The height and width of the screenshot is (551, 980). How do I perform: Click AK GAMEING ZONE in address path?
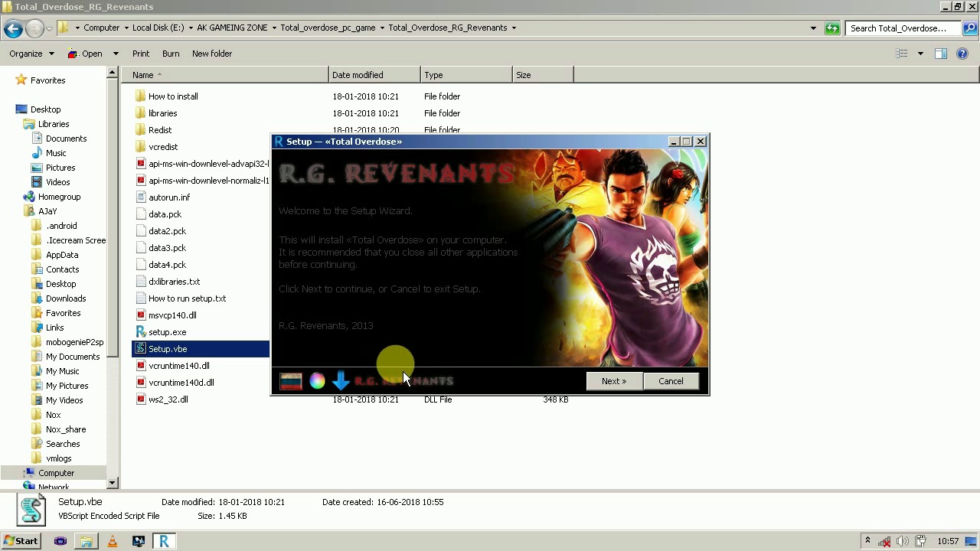232,28
